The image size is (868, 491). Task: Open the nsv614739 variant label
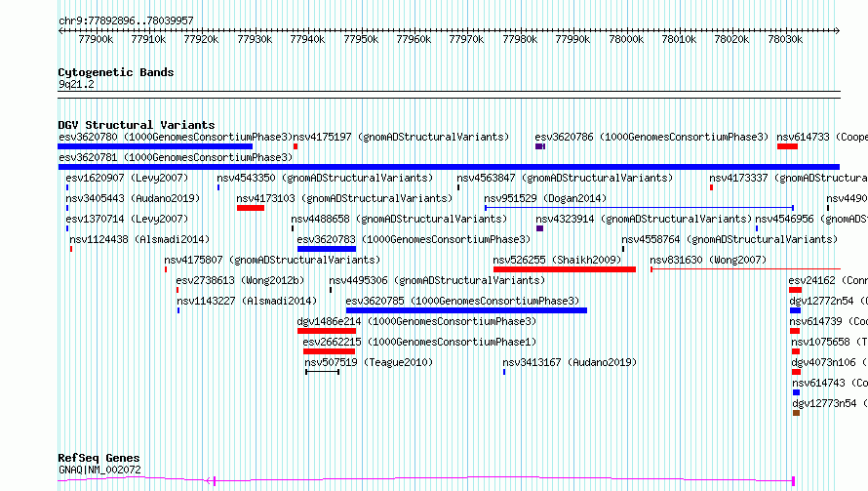pos(828,321)
